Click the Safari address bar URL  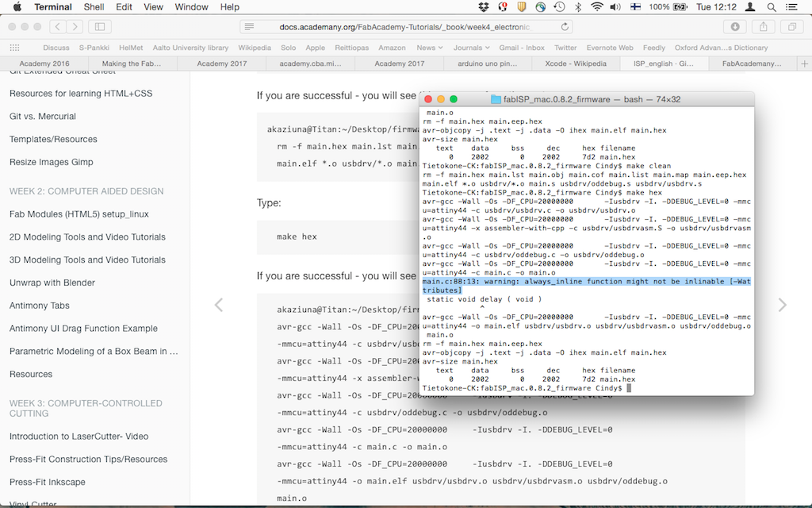tap(404, 26)
